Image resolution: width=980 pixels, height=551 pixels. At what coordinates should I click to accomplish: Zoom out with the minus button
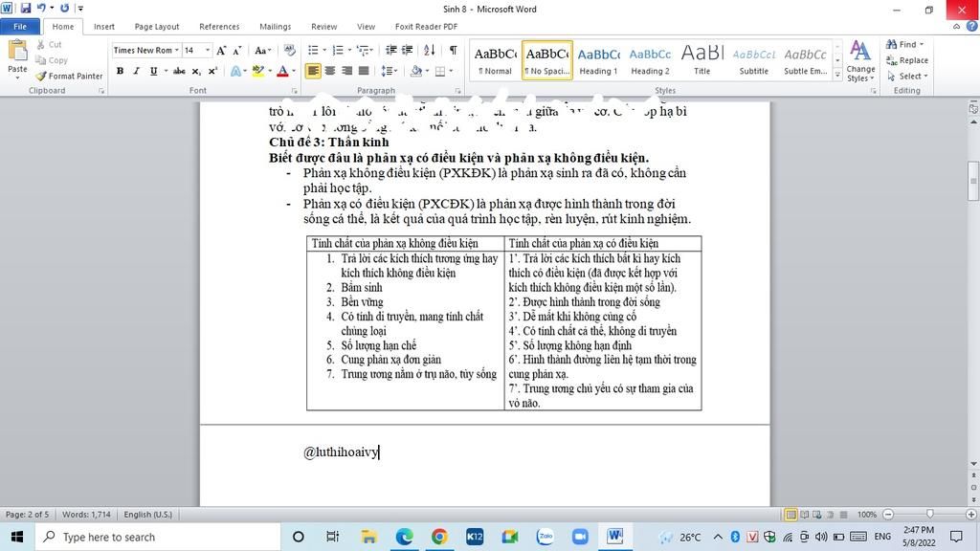(x=888, y=514)
